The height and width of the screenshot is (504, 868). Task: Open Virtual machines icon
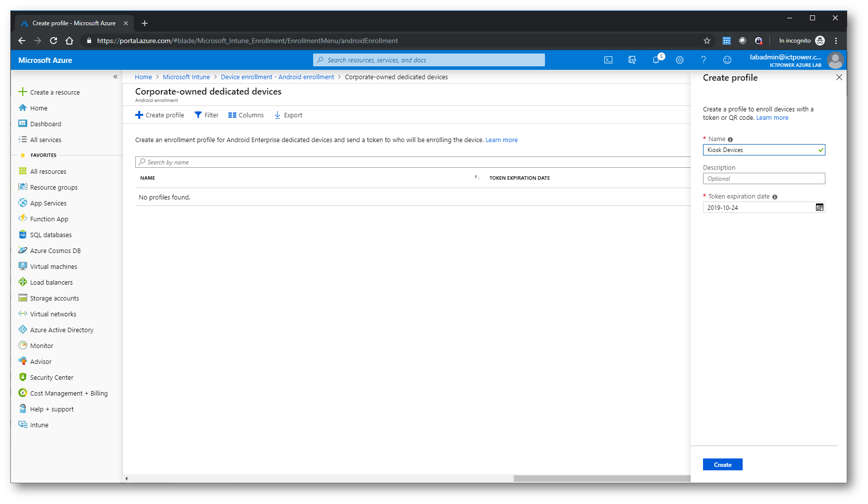click(23, 266)
